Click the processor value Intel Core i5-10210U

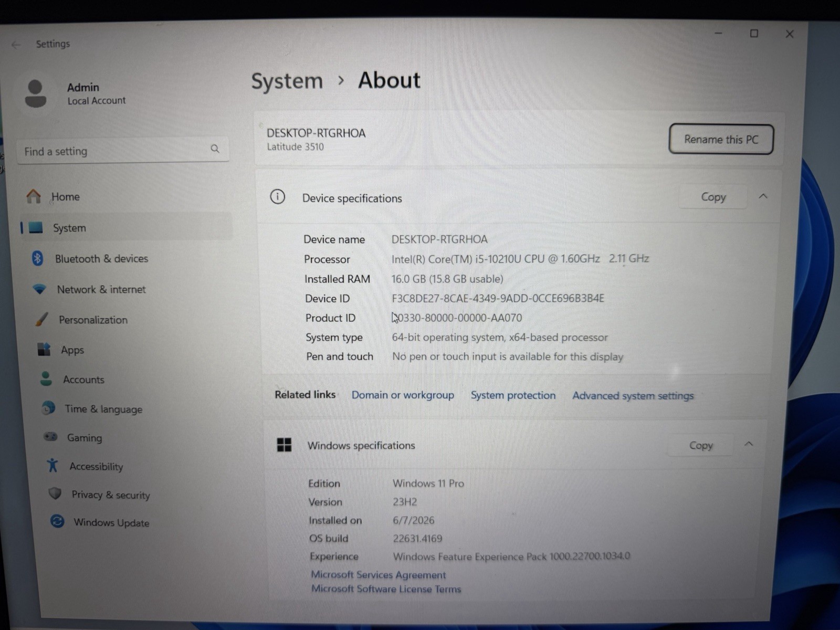(x=520, y=258)
